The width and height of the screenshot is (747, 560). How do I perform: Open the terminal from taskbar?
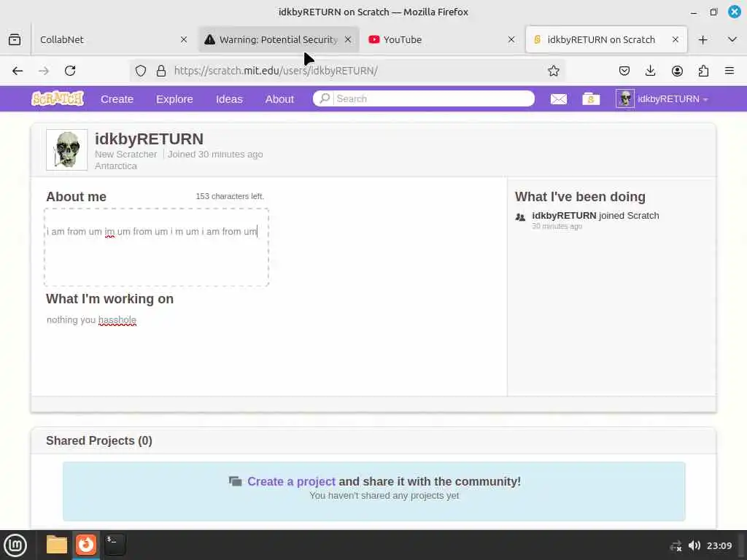coord(115,545)
